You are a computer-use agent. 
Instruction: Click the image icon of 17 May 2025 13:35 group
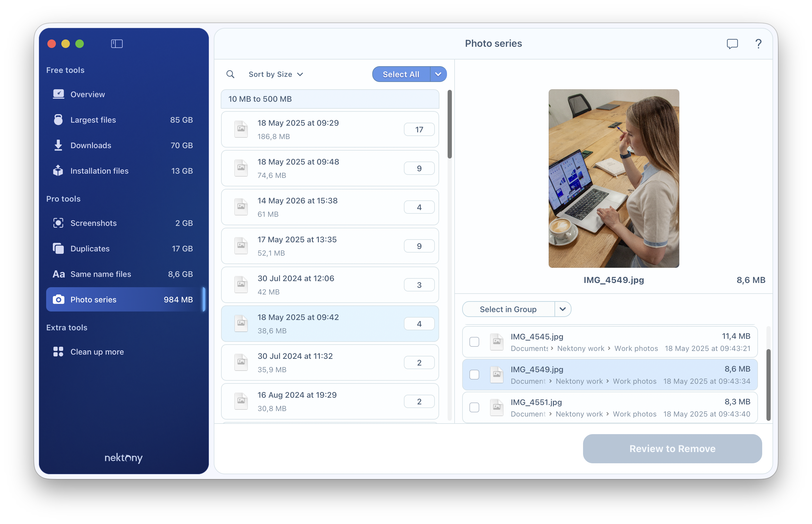241,246
